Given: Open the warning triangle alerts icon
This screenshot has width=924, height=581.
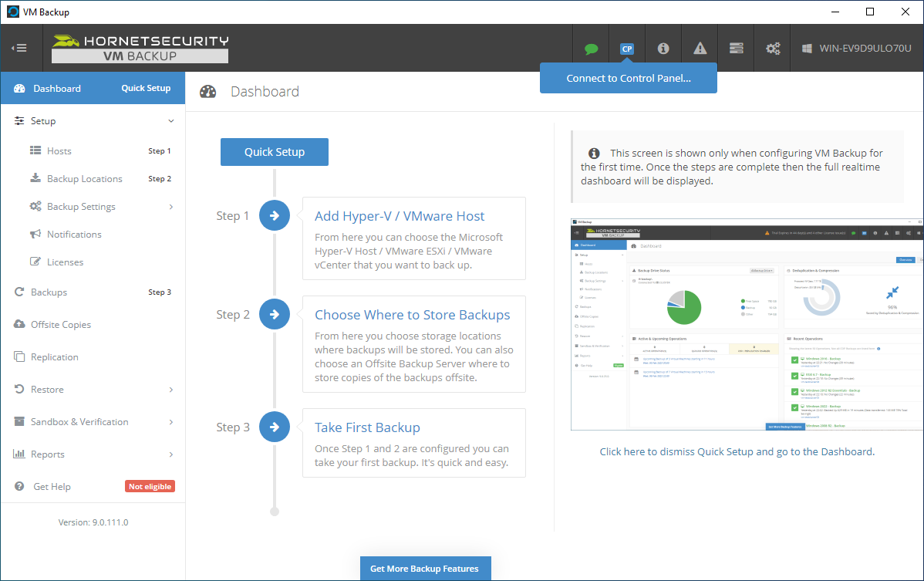Looking at the screenshot, I should [x=700, y=49].
